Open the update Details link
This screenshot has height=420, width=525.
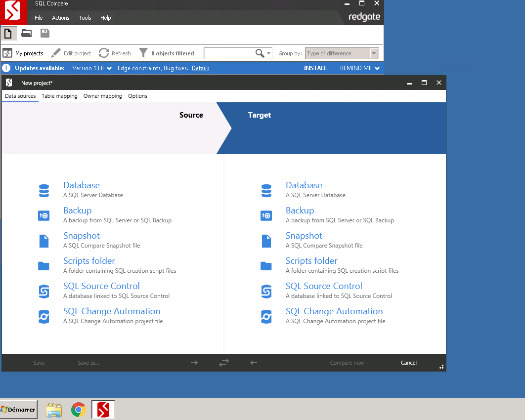200,68
